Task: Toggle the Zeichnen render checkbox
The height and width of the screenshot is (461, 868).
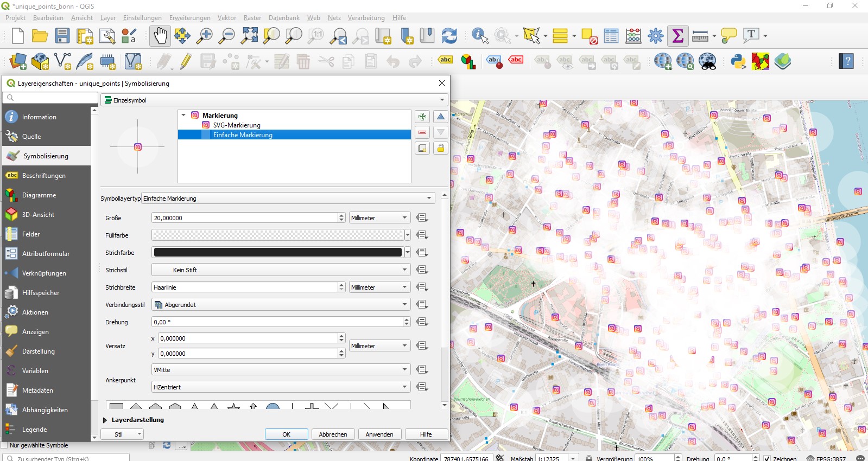Action: [766, 458]
